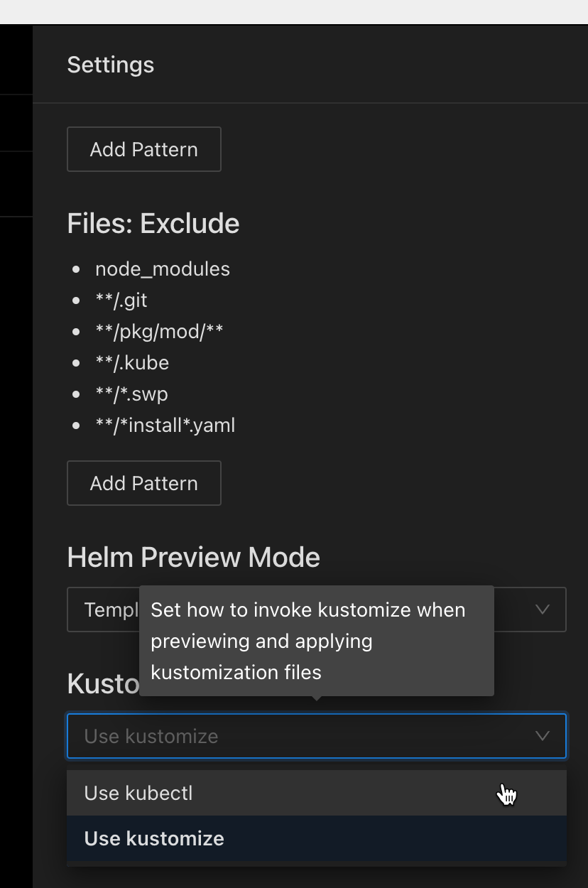Select the **/.git exclude pattern

pyautogui.click(x=121, y=300)
